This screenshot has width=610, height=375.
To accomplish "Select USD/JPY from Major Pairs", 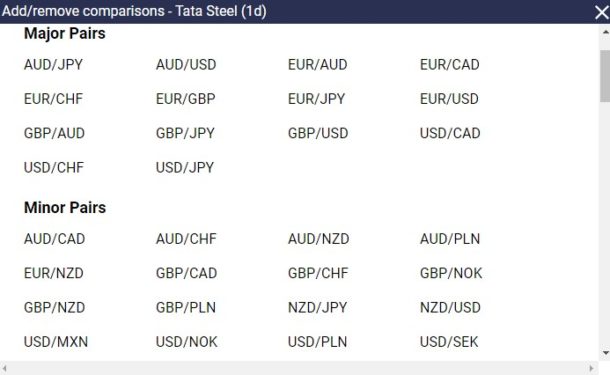I will point(185,168).
